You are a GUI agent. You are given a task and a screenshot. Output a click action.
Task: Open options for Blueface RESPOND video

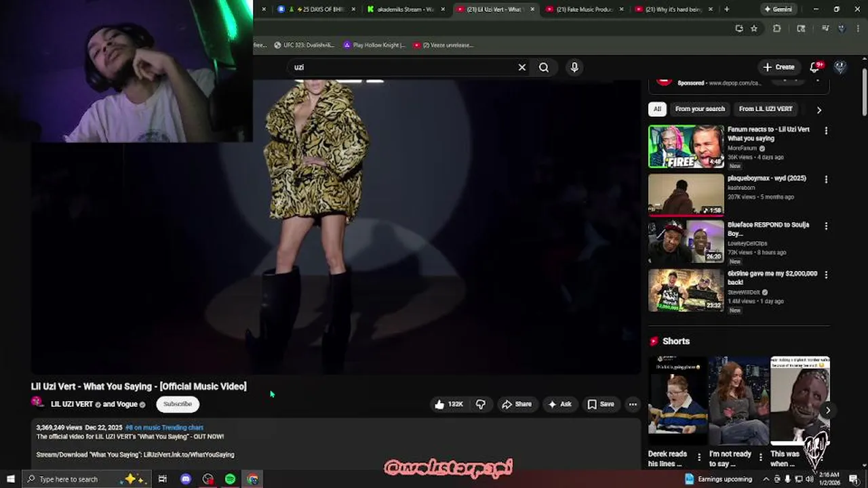pyautogui.click(x=826, y=226)
